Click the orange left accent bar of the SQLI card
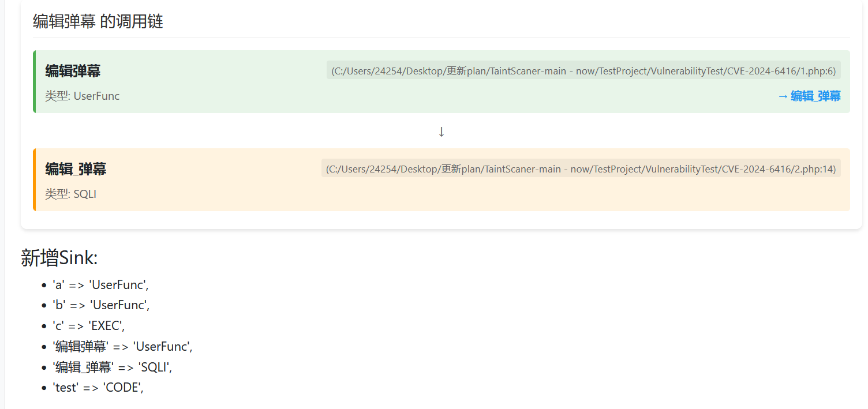The image size is (868, 409). (35, 179)
